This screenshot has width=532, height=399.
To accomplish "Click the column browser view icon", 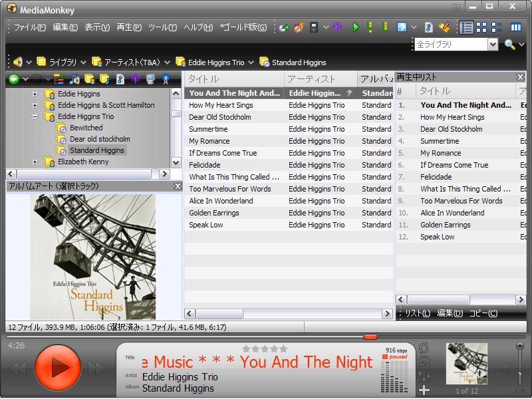I will (515, 27).
